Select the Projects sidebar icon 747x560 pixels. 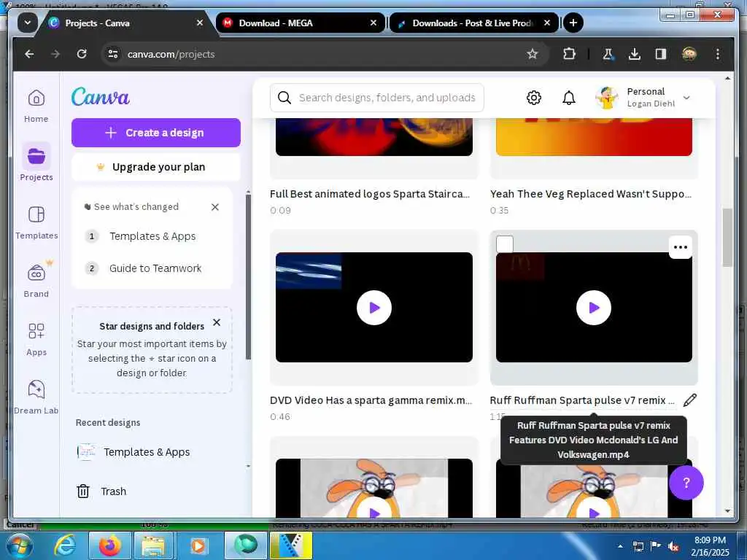coord(36,156)
